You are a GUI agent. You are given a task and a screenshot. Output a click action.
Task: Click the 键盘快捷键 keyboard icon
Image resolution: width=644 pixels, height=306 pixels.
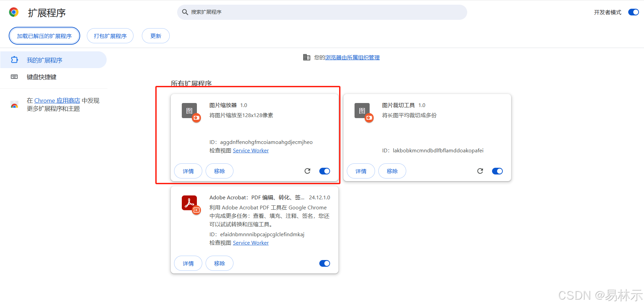(14, 77)
